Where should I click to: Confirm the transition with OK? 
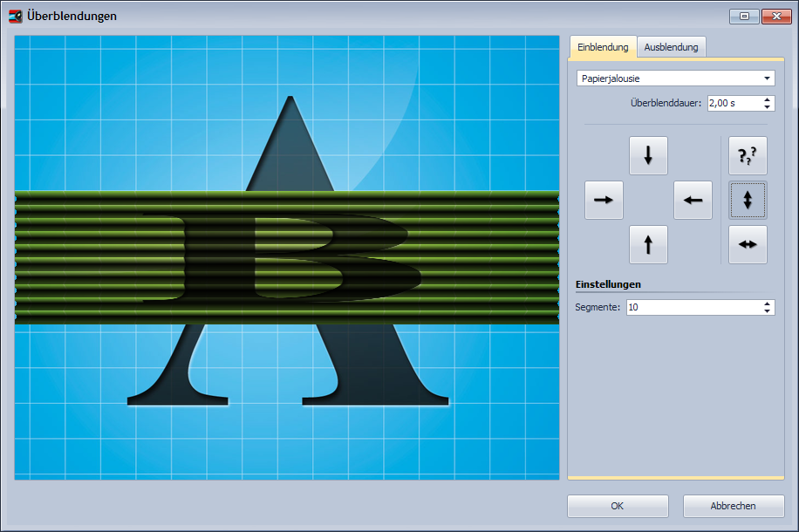tap(618, 506)
